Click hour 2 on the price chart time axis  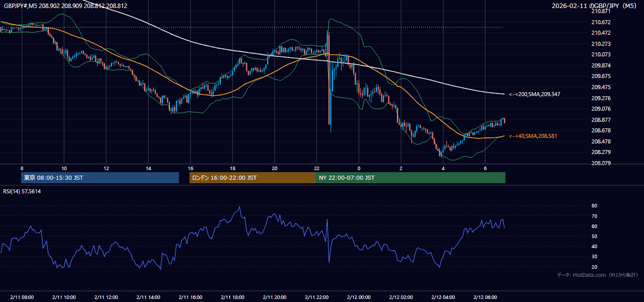click(401, 168)
